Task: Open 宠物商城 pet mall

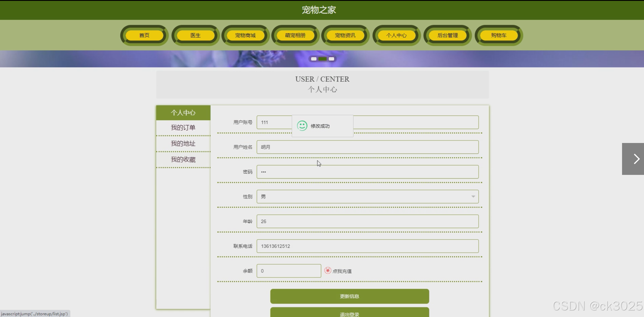Action: (x=245, y=35)
